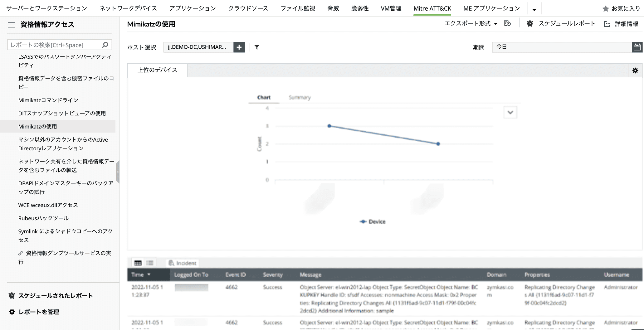Image resolution: width=644 pixels, height=330 pixels.
Task: Sort by the Time column arrow
Action: 149,274
